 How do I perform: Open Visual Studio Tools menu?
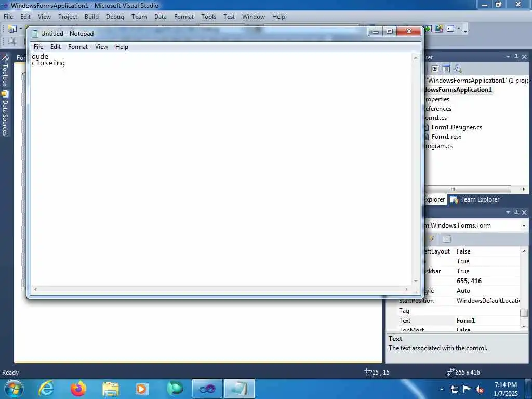coord(208,17)
